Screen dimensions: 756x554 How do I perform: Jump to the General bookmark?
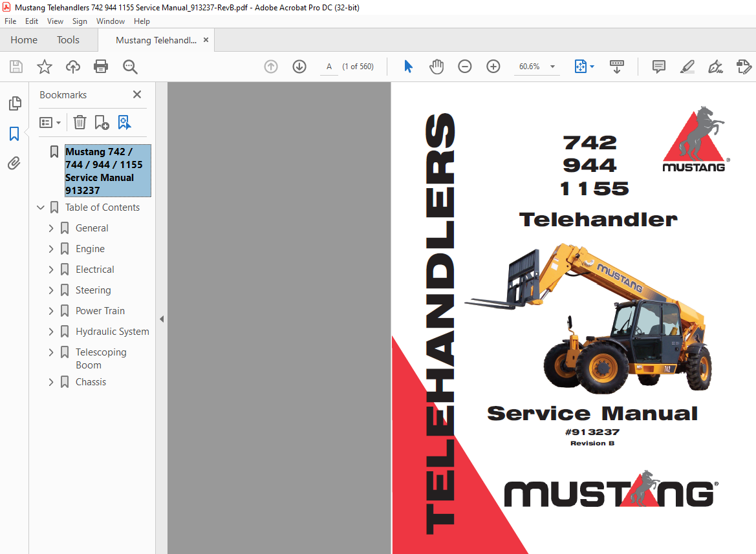pyautogui.click(x=92, y=228)
